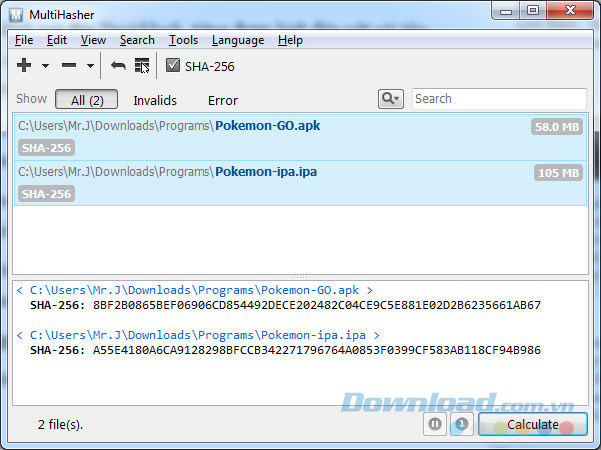Click the 2 file(s). status text
This screenshot has width=601, height=450.
point(60,424)
